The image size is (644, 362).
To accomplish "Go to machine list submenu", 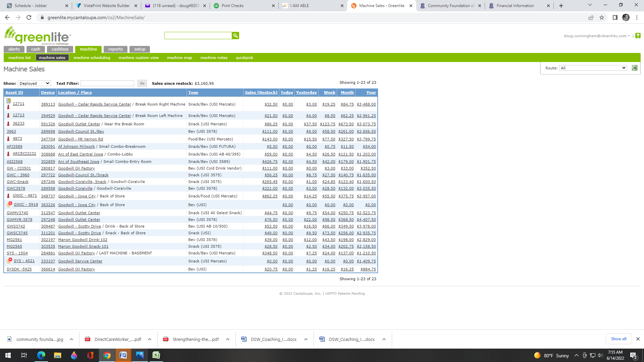I will tap(19, 58).
